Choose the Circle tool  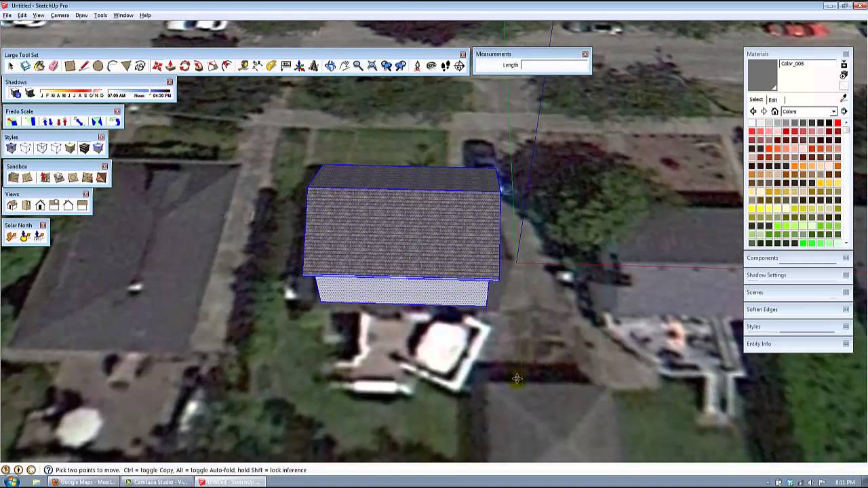[x=98, y=66]
